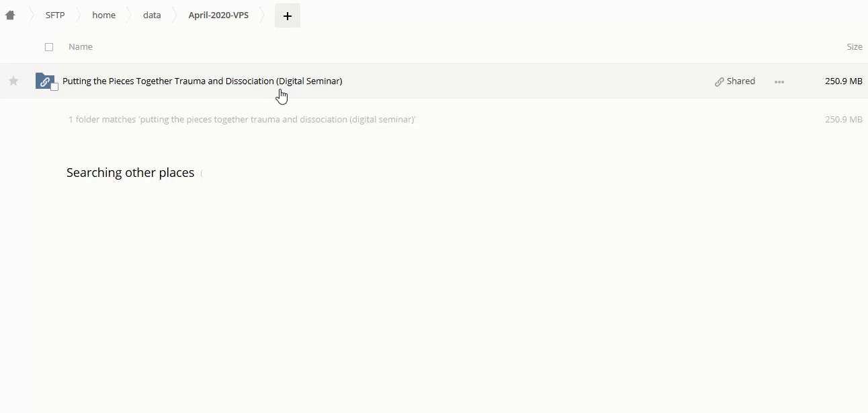
Task: Click the greyed summary total 250.9 MB
Action: (x=843, y=120)
